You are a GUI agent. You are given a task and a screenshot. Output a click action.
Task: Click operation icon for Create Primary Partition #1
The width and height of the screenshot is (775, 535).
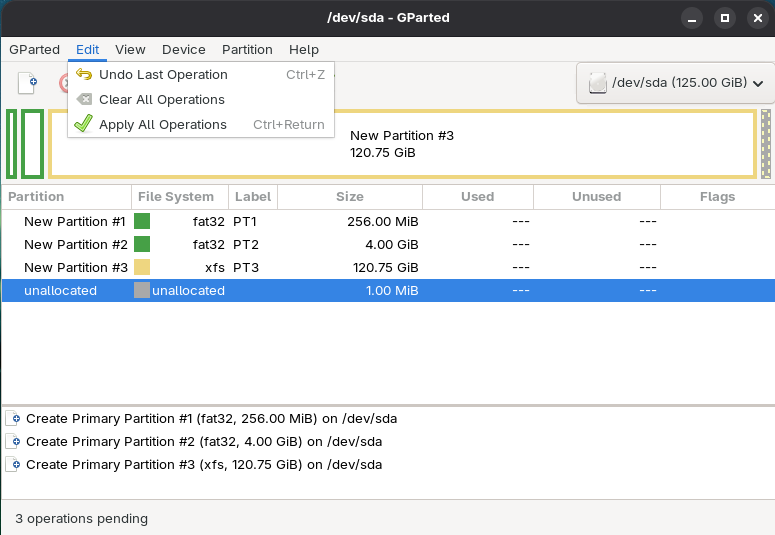(x=15, y=419)
